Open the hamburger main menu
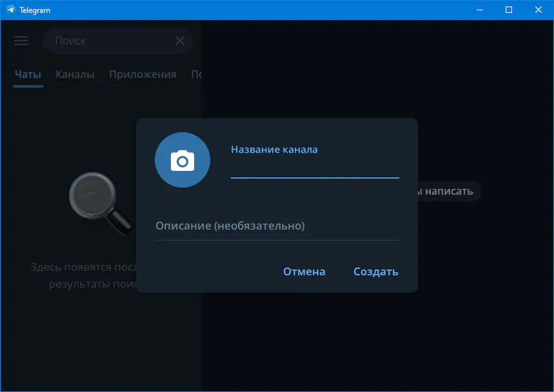Image resolution: width=554 pixels, height=392 pixels. 21,41
